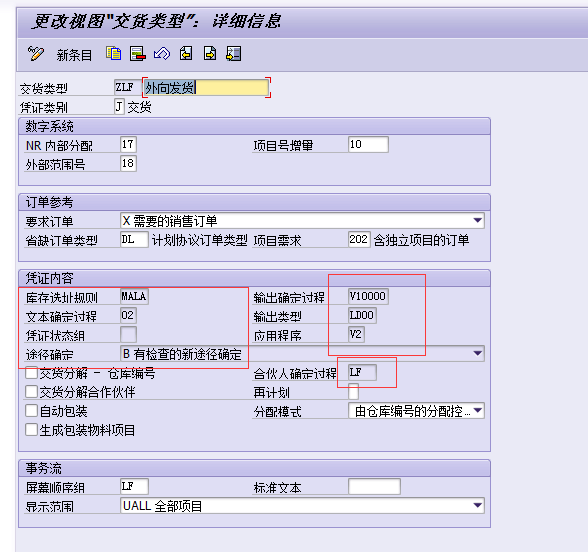Toggle the 交货分解合作伙伴 checkbox
The width and height of the screenshot is (588, 552).
(x=32, y=392)
